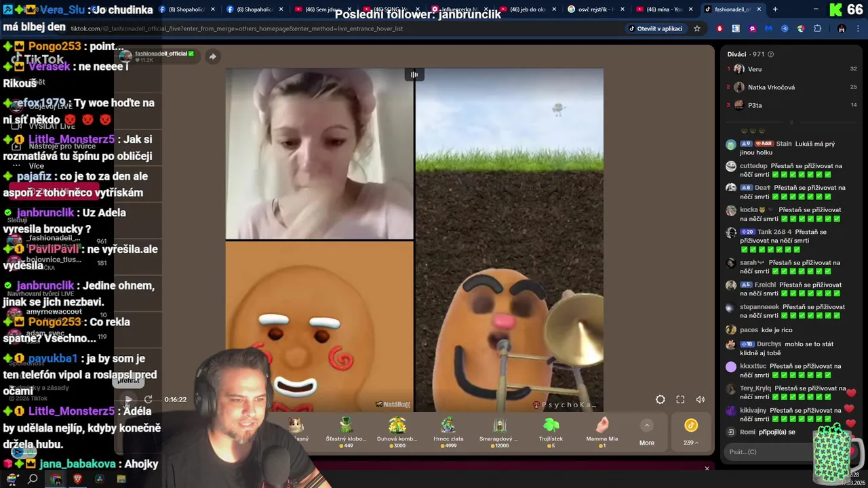The image size is (868, 488).
Task: Send the Duhová kombinace gift for 3000 coins
Action: (x=397, y=432)
